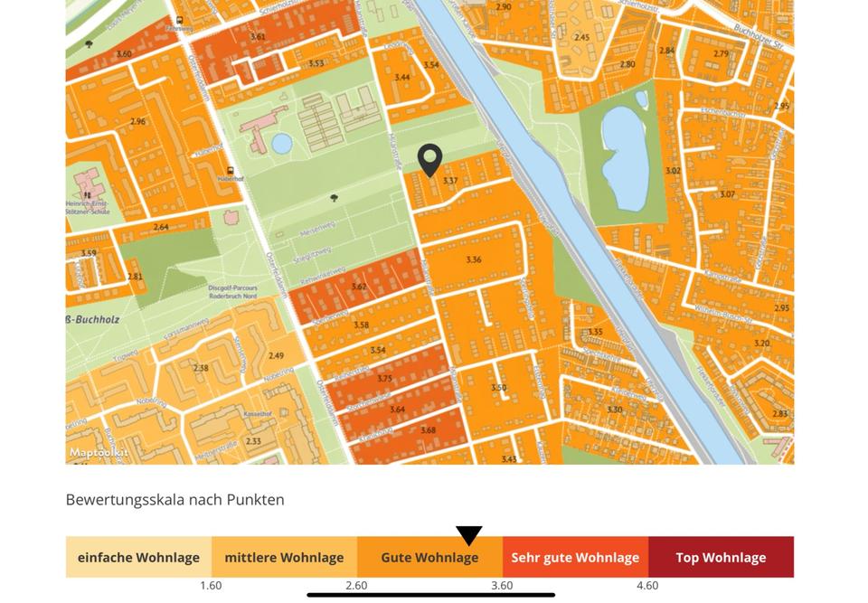Open the Maptoolkit logo attribution
The width and height of the screenshot is (868, 603).
99,452
